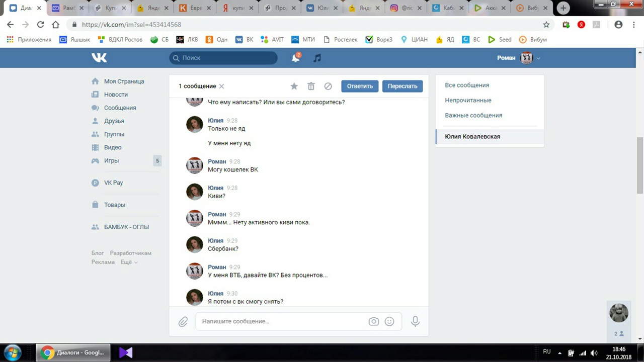This screenshot has height=362, width=644.
Task: Click the taskbar volume speaker icon
Action: coord(594,352)
